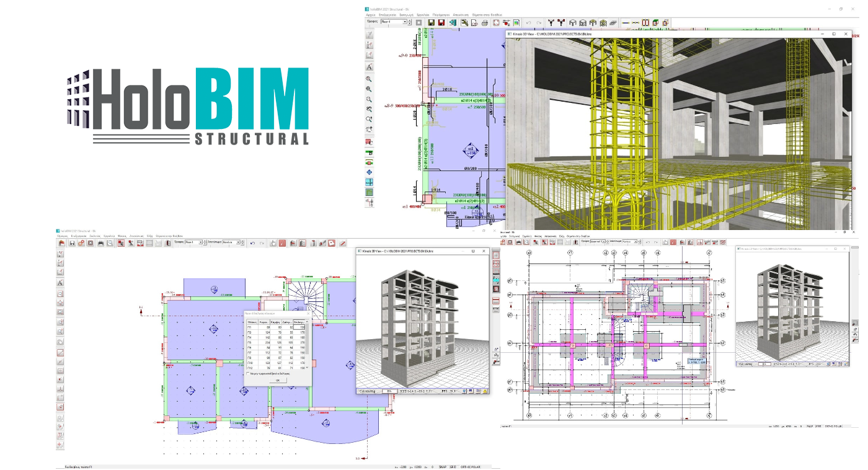Select cell '234' in slab table dialog
The height and width of the screenshot is (470, 868).
(263, 342)
